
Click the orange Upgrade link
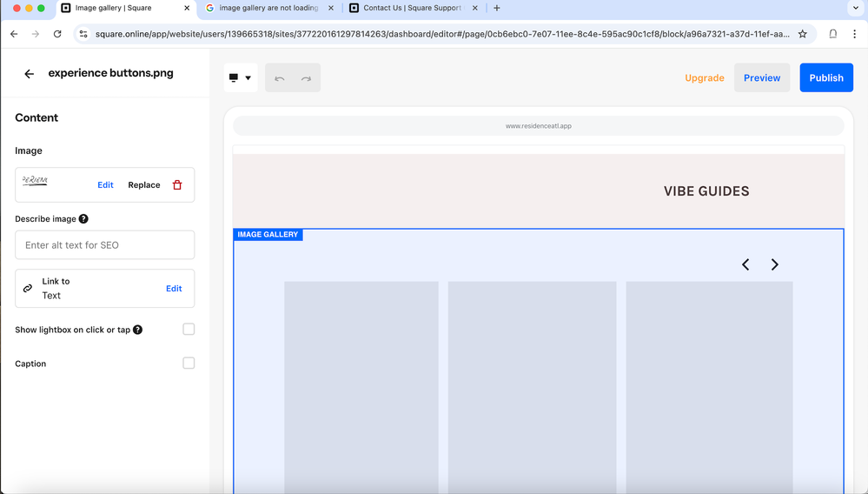tap(704, 78)
